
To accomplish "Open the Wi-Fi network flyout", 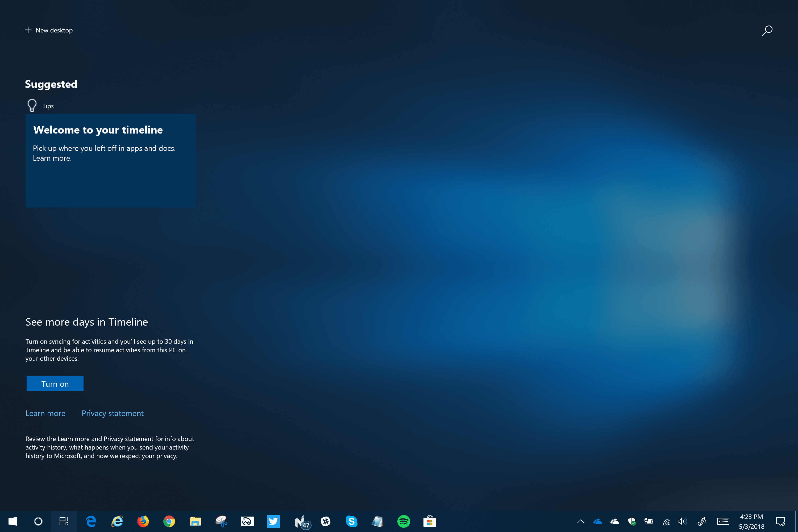I will [666, 521].
